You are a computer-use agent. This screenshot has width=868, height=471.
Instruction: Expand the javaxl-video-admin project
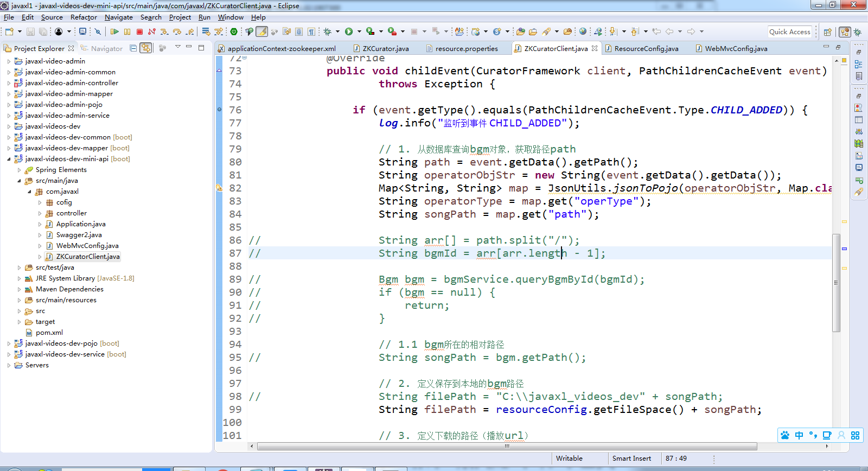click(x=9, y=61)
